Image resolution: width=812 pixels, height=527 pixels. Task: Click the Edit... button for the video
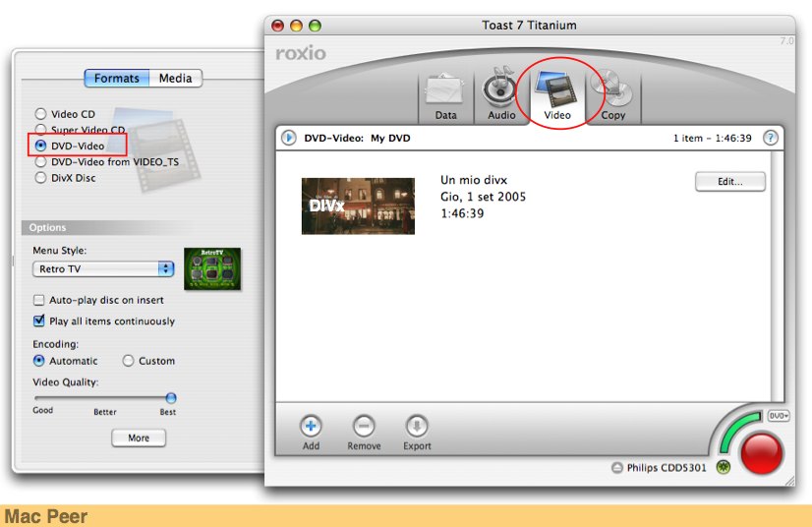(x=730, y=181)
